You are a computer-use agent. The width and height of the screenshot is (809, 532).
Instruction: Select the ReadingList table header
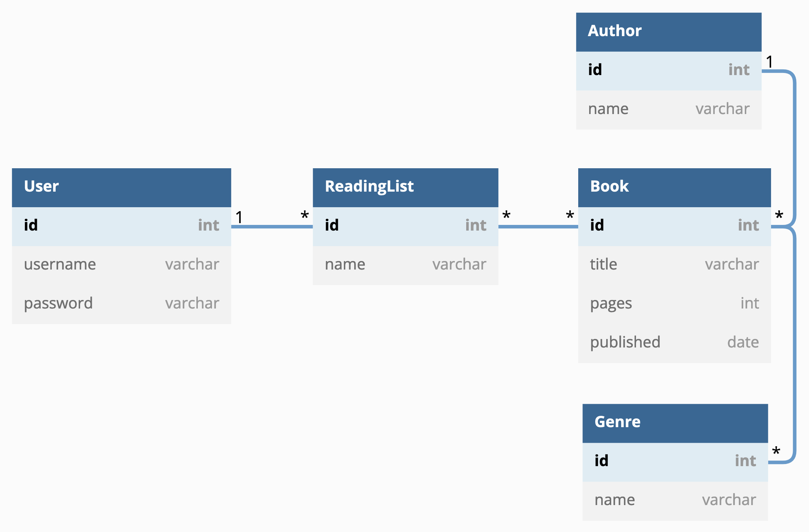coord(405,187)
